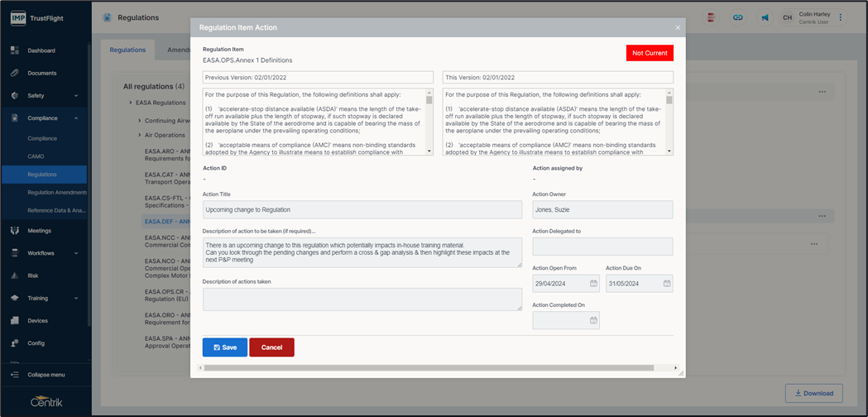Viewport: 868px width, 417px height.
Task: Click the link chain icon in header
Action: (x=737, y=17)
